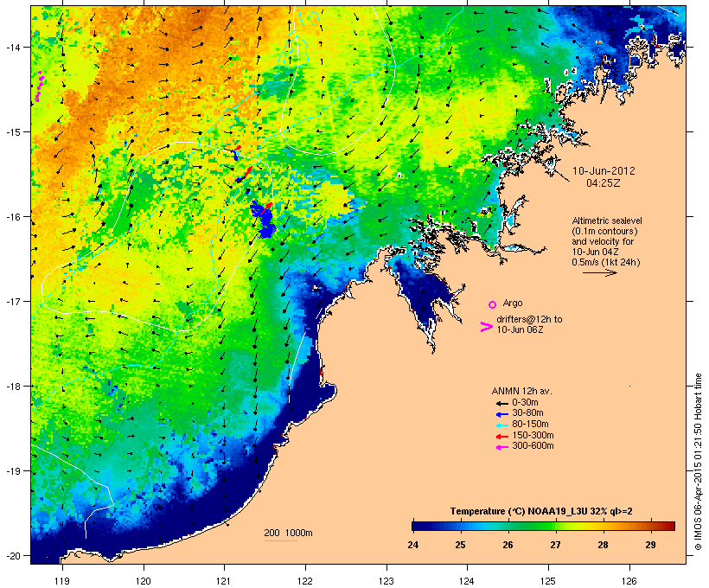Click the latitude axis label -16
The image size is (709, 588).
(x=12, y=217)
